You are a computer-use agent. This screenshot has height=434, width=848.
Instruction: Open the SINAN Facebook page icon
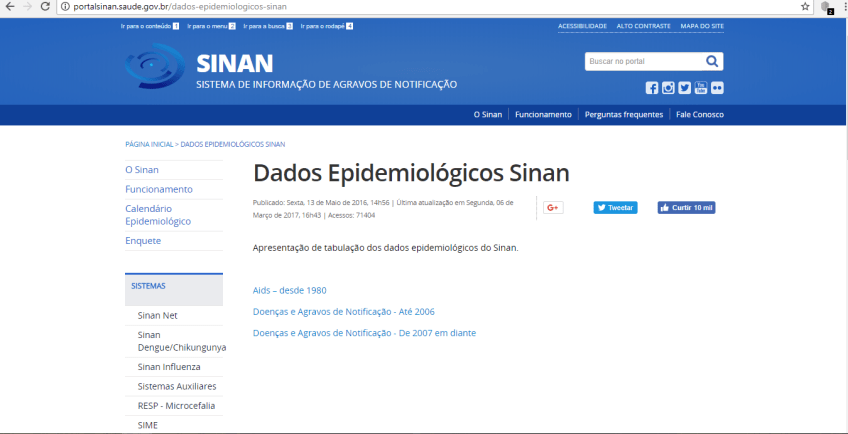[x=652, y=88]
